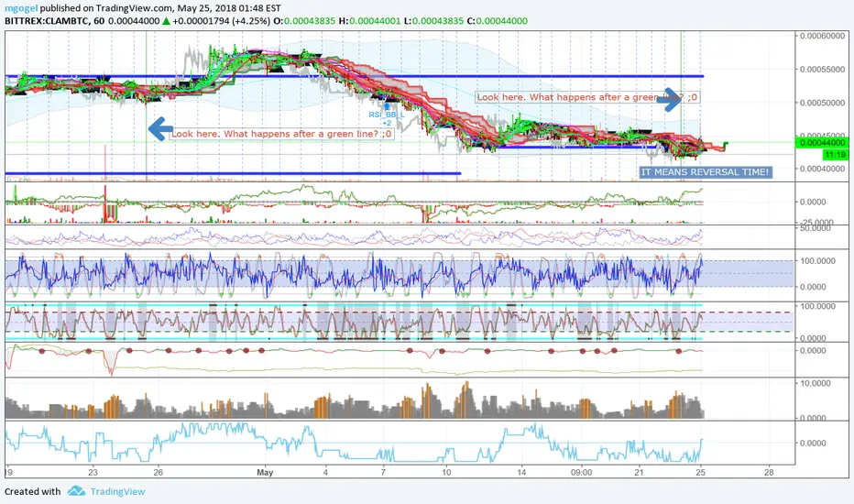Screen dimensions: 854x504
Task: Click the 09:00 label on the time axis
Action: coord(581,473)
